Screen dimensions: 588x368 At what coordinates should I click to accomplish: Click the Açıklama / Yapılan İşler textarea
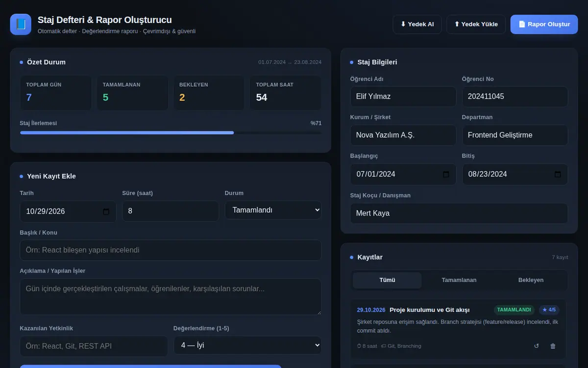(171, 297)
